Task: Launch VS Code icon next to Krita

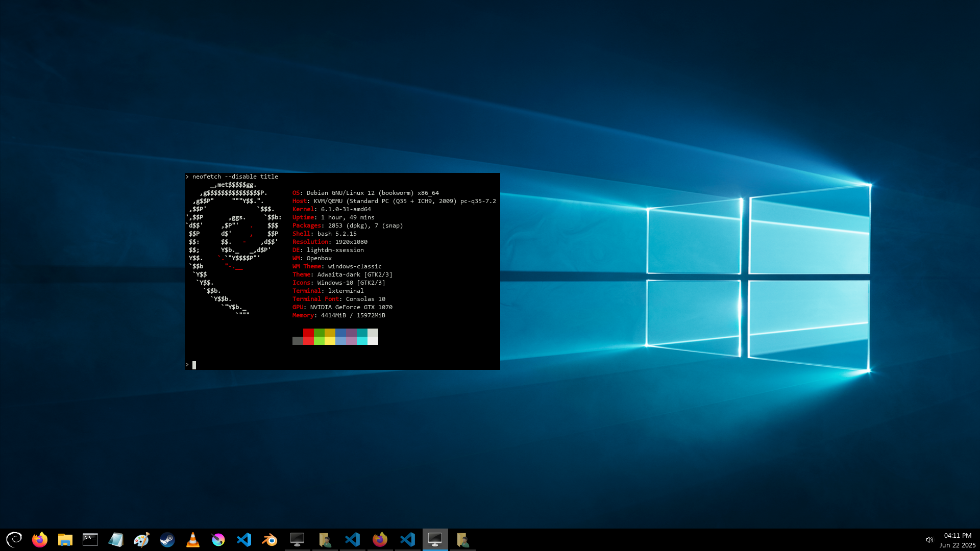Action: (244, 539)
